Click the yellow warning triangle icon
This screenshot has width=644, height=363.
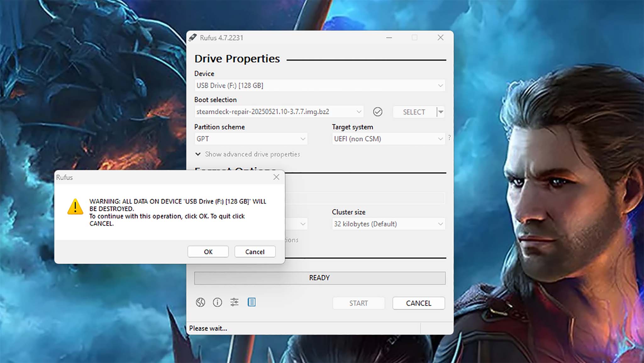(75, 207)
